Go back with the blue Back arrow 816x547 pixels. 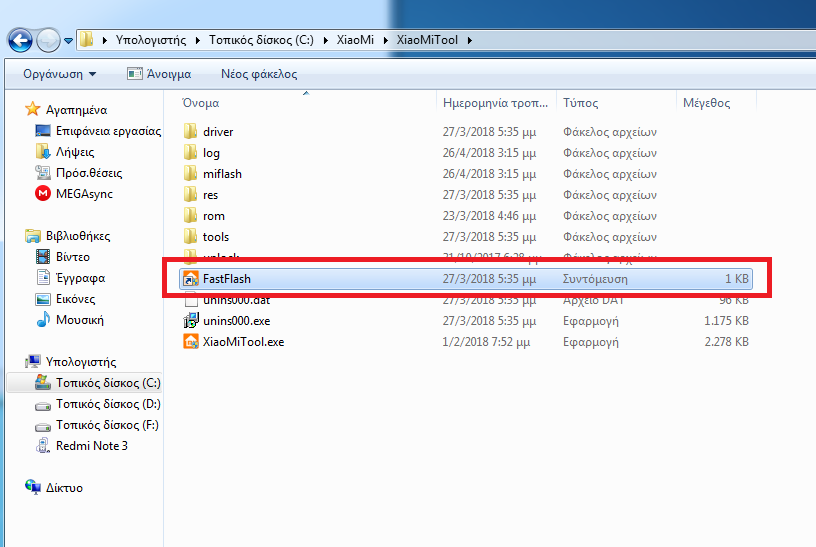pos(20,40)
